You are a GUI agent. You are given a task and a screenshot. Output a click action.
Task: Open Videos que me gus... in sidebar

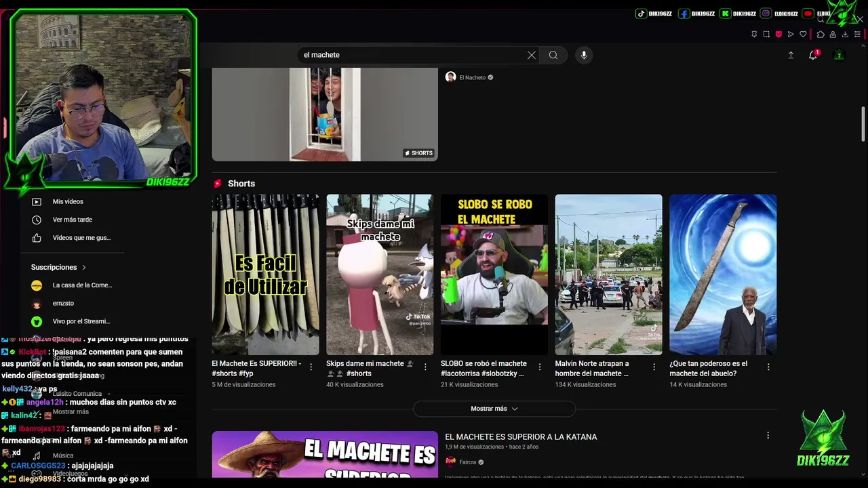(81, 238)
